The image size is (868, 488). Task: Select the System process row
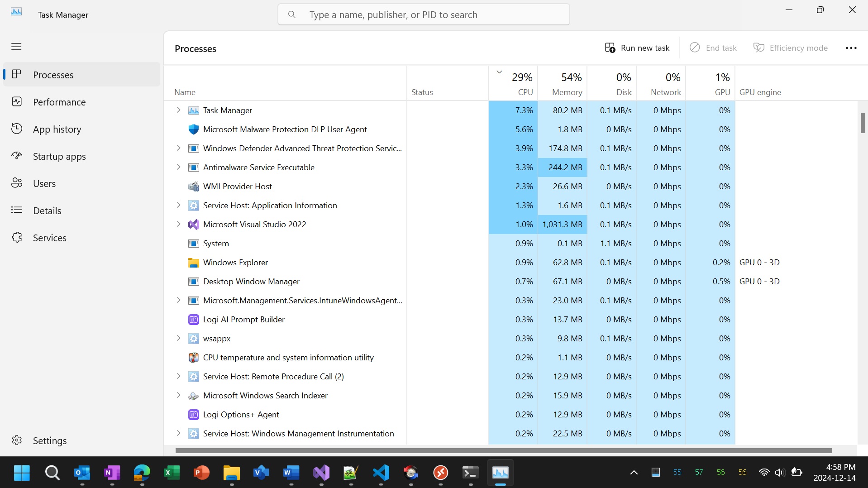510,244
